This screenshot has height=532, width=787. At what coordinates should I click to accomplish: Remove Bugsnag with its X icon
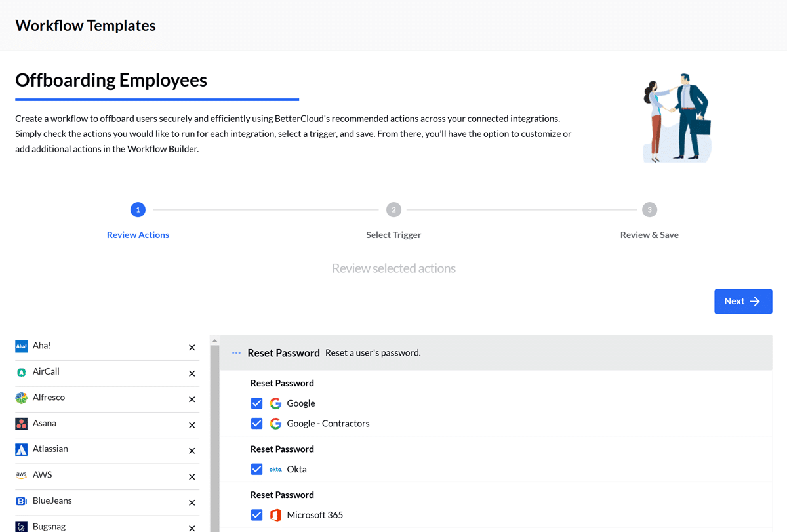point(192,528)
